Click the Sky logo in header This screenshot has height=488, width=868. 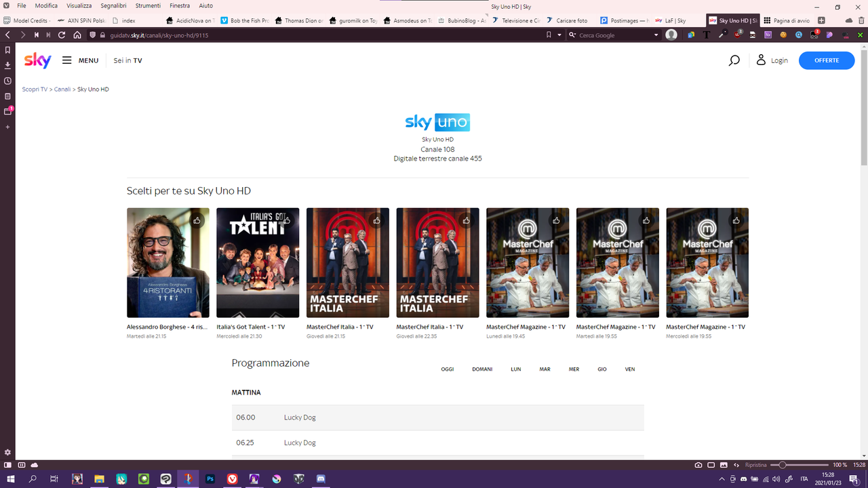pyautogui.click(x=38, y=60)
